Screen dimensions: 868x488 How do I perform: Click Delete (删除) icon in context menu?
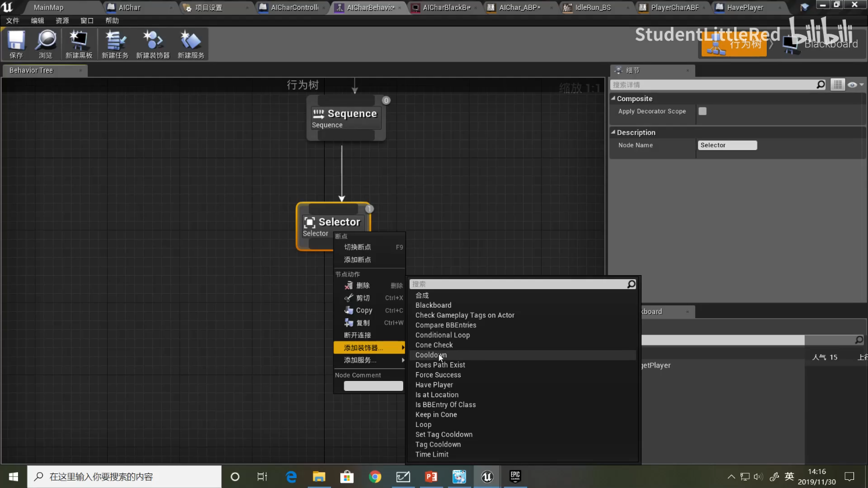pyautogui.click(x=348, y=286)
